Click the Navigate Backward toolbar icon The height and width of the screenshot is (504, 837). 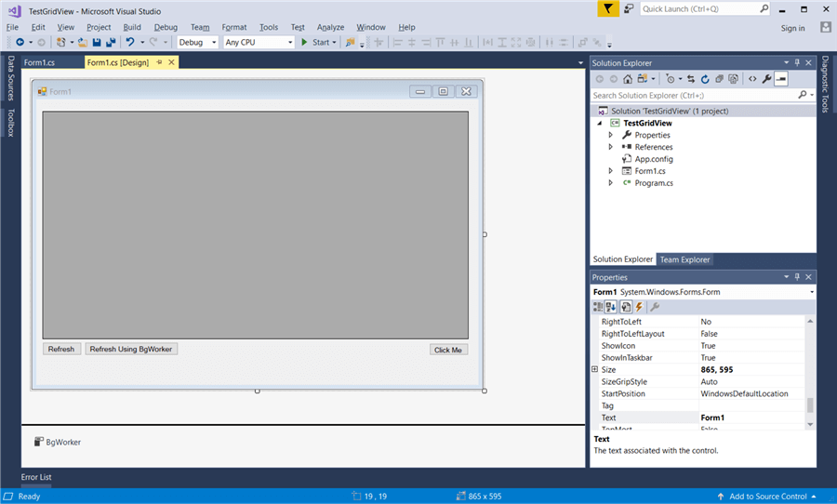[x=20, y=42]
